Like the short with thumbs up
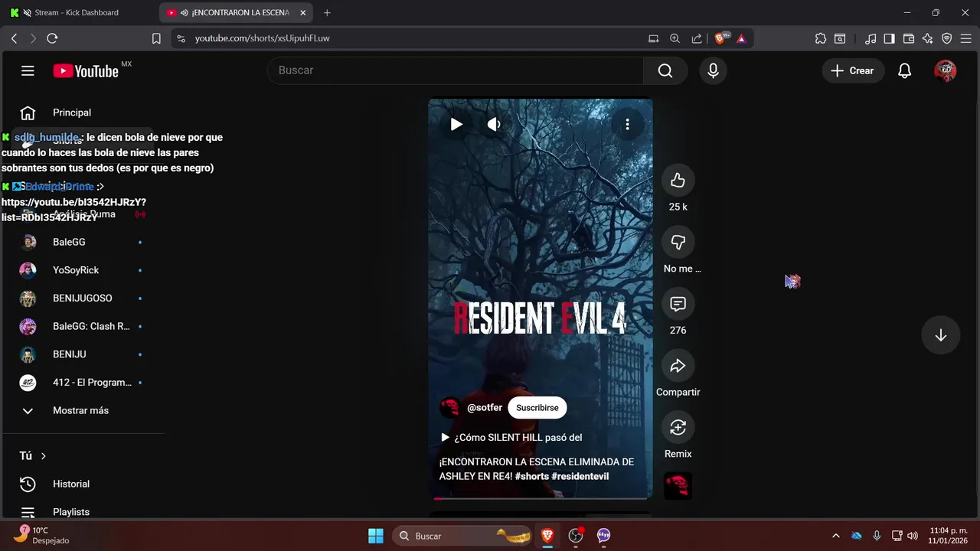Screen dimensions: 980x551 678,181
